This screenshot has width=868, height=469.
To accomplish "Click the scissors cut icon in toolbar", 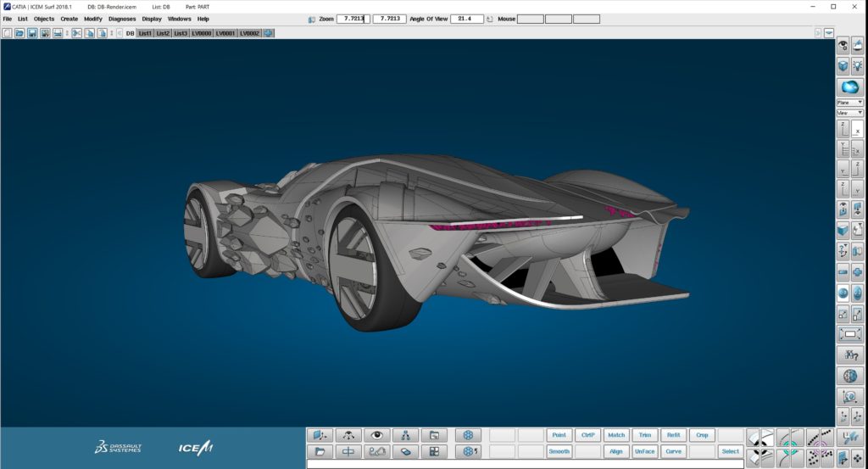I will pyautogui.click(x=76, y=33).
